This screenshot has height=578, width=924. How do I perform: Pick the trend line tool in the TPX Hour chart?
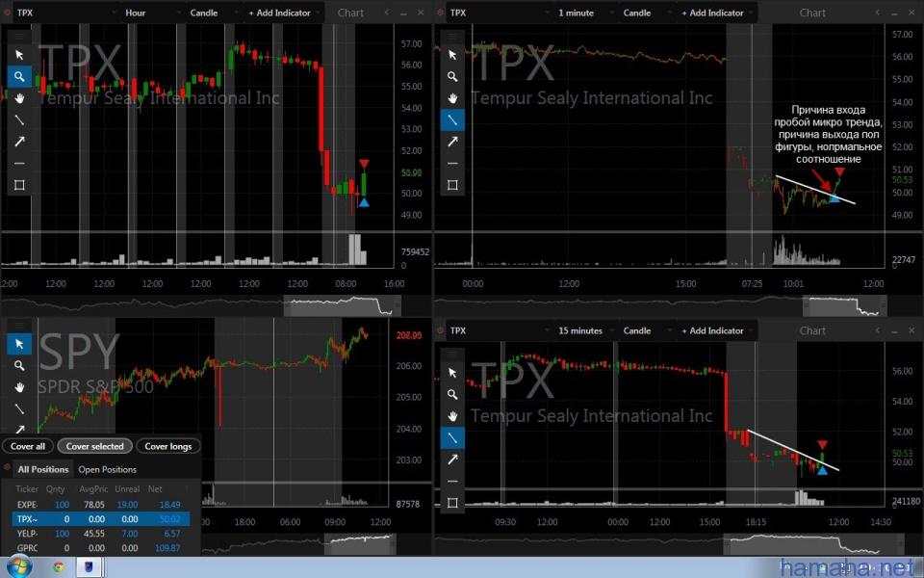pyautogui.click(x=19, y=119)
